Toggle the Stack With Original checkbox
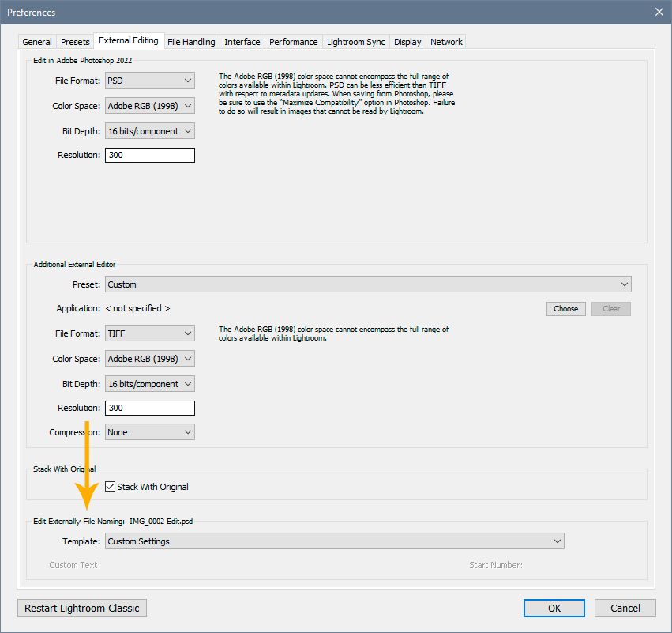Viewport: 672px width, 633px height. coord(110,487)
